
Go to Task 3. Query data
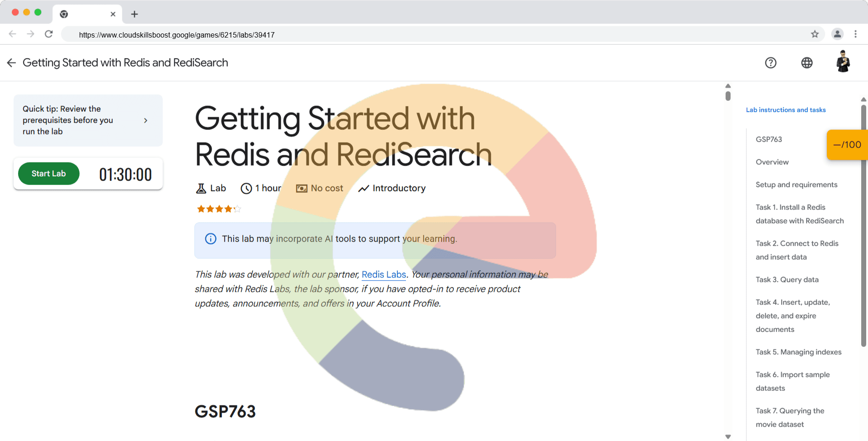pyautogui.click(x=787, y=280)
